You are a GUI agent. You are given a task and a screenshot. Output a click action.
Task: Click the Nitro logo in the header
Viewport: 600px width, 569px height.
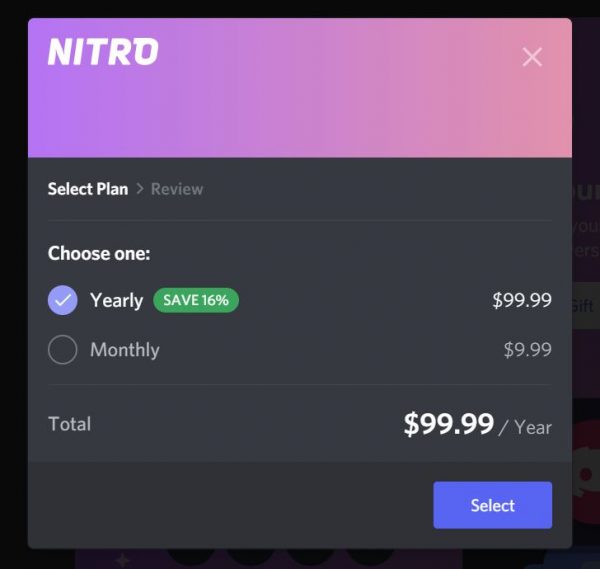[x=103, y=52]
